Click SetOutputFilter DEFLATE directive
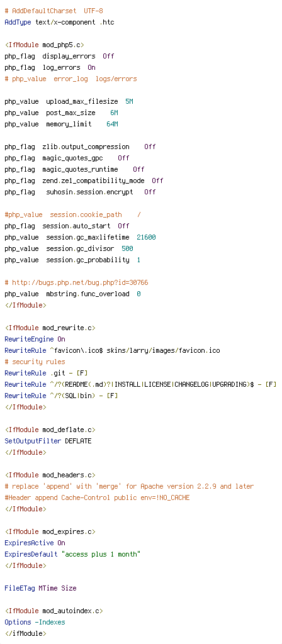The image size is (282, 644). click(x=48, y=441)
